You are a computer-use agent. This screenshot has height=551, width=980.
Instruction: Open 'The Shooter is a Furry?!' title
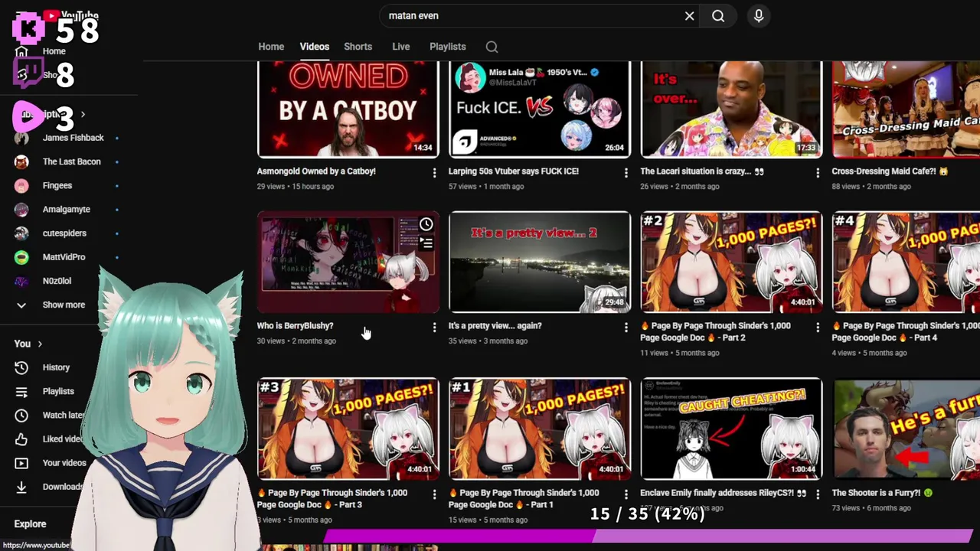point(882,493)
